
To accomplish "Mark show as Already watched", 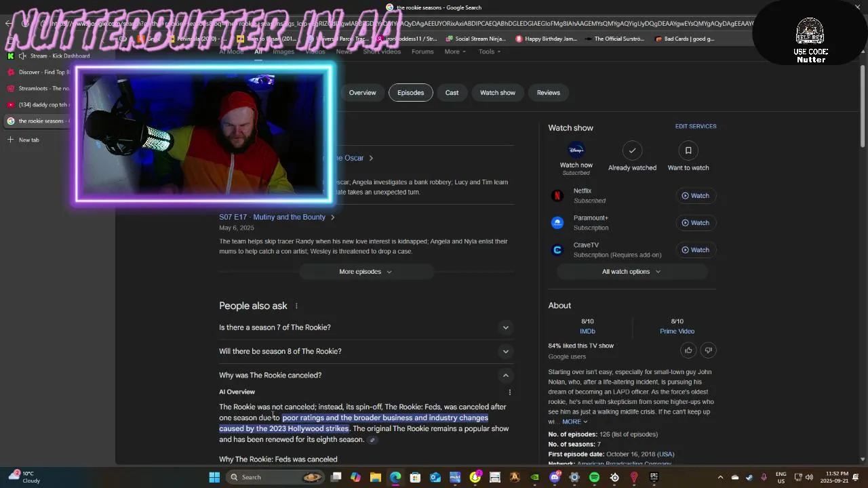I will click(632, 150).
